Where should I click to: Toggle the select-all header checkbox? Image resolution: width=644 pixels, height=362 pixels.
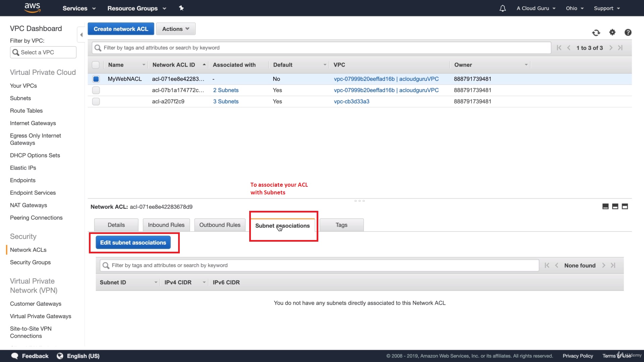[x=96, y=65]
